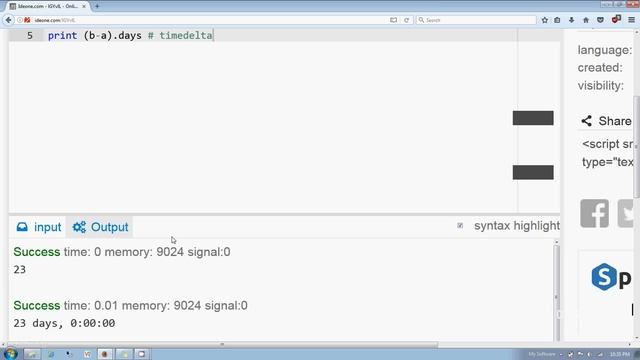Click the Share icon in sidebar
Image resolution: width=640 pixels, height=360 pixels.
coord(587,121)
